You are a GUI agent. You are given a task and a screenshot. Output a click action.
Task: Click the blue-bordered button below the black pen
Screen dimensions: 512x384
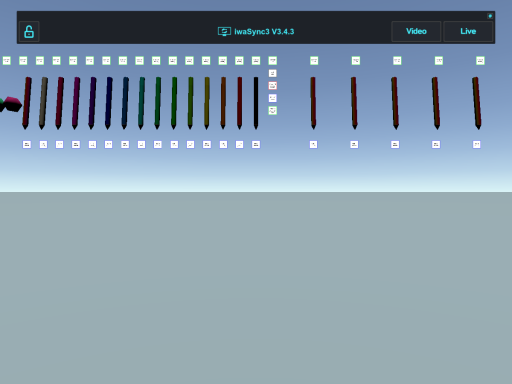[256, 144]
